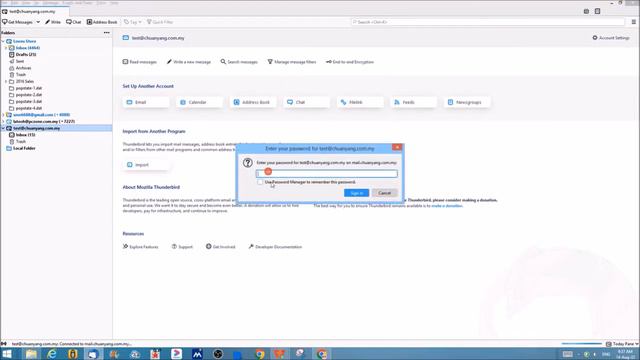This screenshot has height=360, width=640.
Task: Click Sign In in password dialog
Action: [x=356, y=193]
